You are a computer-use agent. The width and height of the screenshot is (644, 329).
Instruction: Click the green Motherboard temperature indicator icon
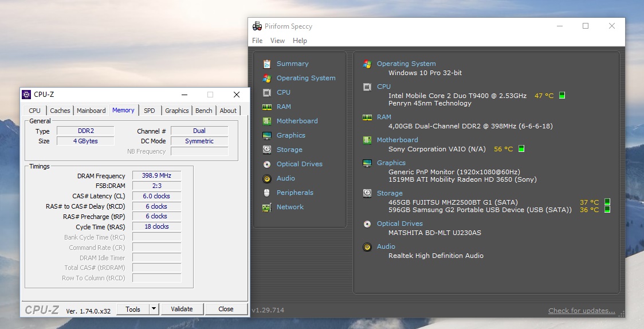click(521, 148)
